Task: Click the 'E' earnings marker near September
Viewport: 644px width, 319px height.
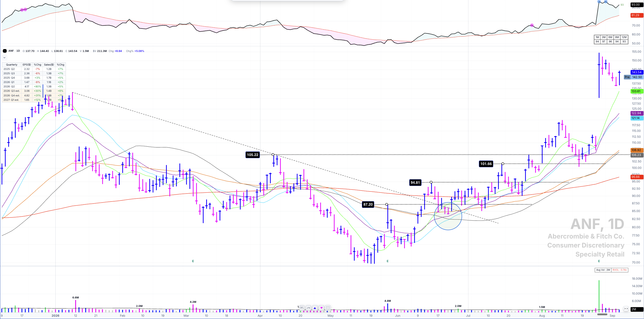Action: [599, 261]
